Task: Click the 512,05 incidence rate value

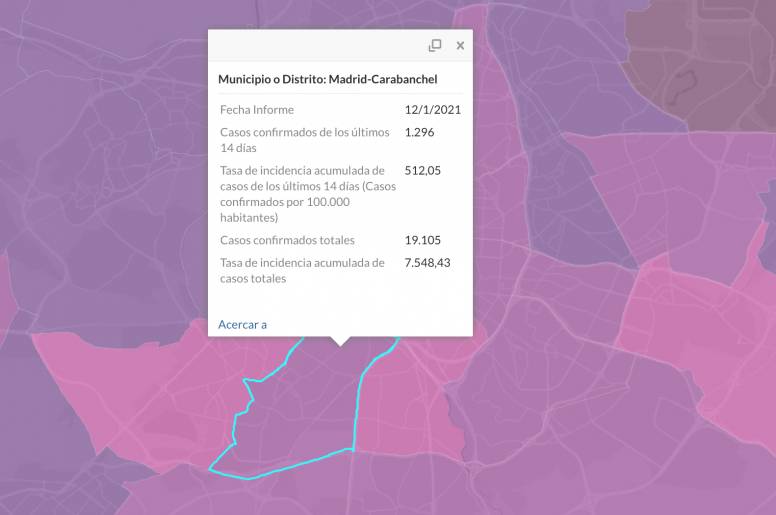Action: pyautogui.click(x=423, y=170)
